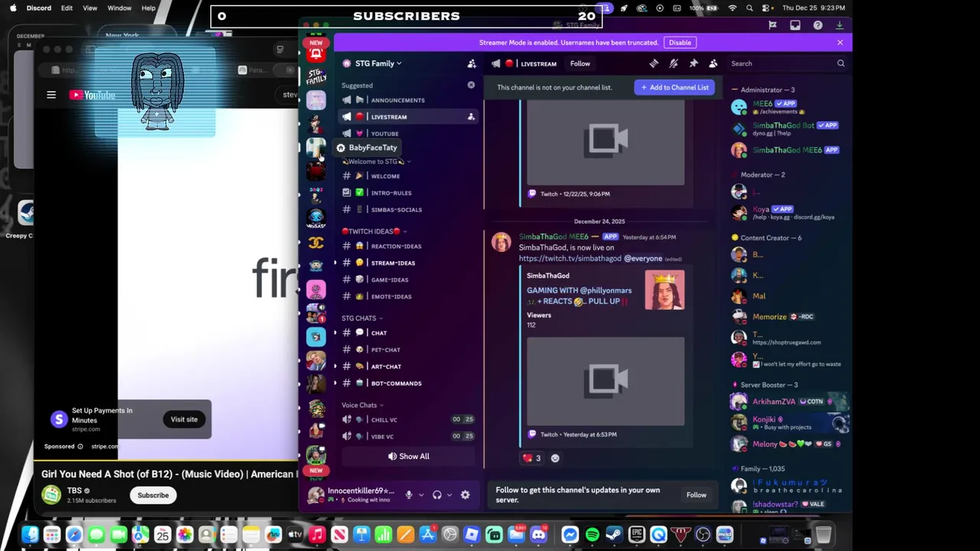
Task: Open ArkihamZVA in member list
Action: (790, 401)
